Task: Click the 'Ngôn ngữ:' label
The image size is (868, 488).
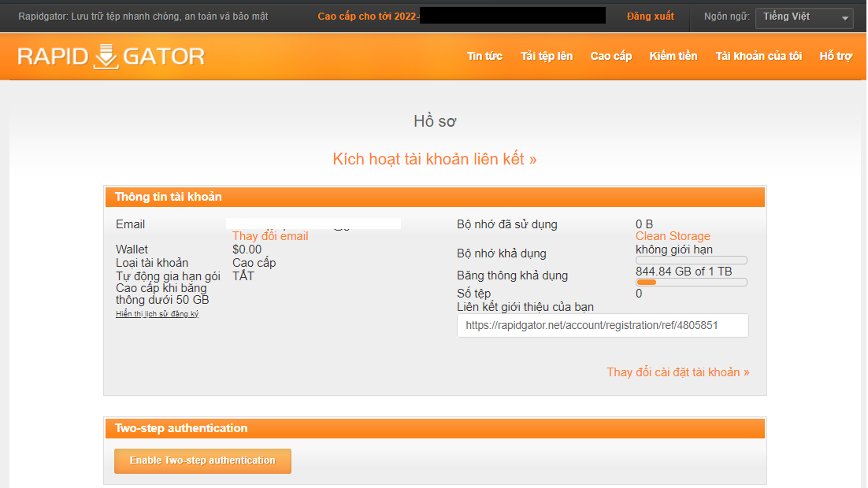Action: [x=726, y=17]
